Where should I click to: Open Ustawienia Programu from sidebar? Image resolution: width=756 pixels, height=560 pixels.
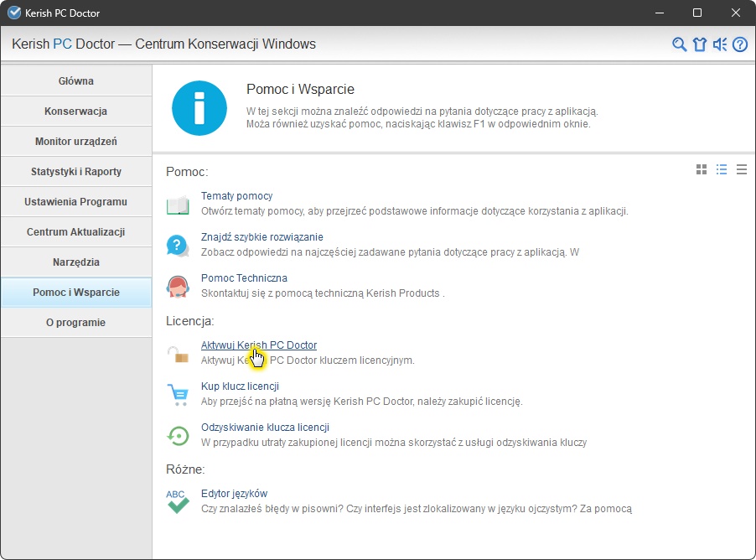coord(76,202)
